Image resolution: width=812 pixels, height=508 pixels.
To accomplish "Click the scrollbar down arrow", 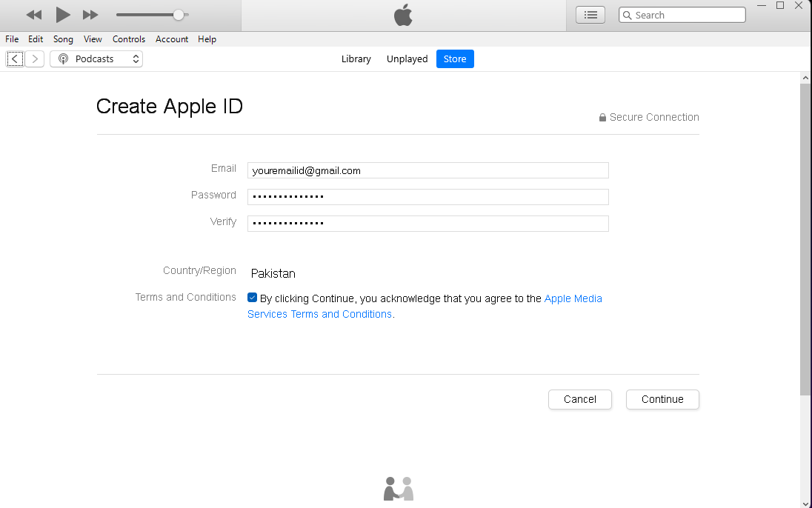I will (x=805, y=504).
